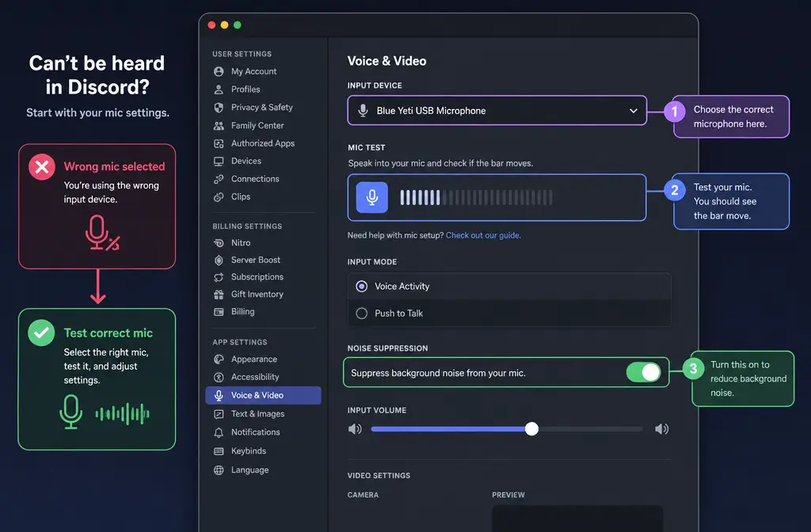Click the low volume speaker icon
This screenshot has width=811, height=532.
(x=355, y=429)
